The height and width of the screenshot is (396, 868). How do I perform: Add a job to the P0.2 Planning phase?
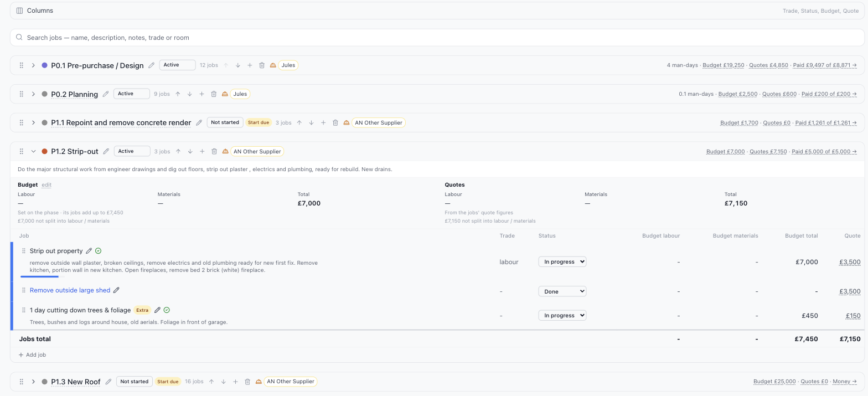click(201, 94)
